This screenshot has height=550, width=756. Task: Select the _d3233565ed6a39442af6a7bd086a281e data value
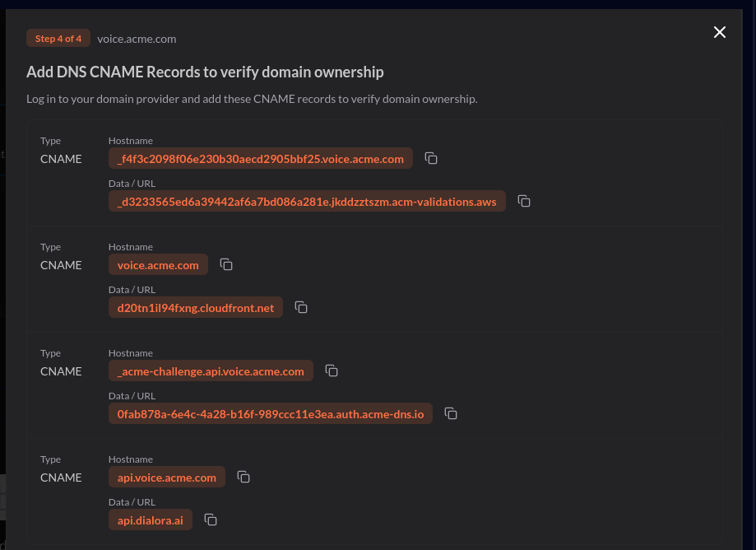click(307, 202)
